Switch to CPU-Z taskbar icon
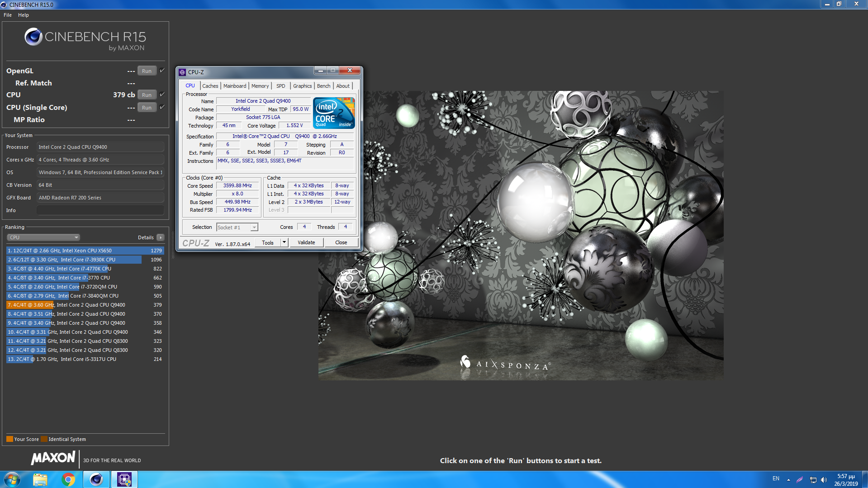 [x=124, y=479]
